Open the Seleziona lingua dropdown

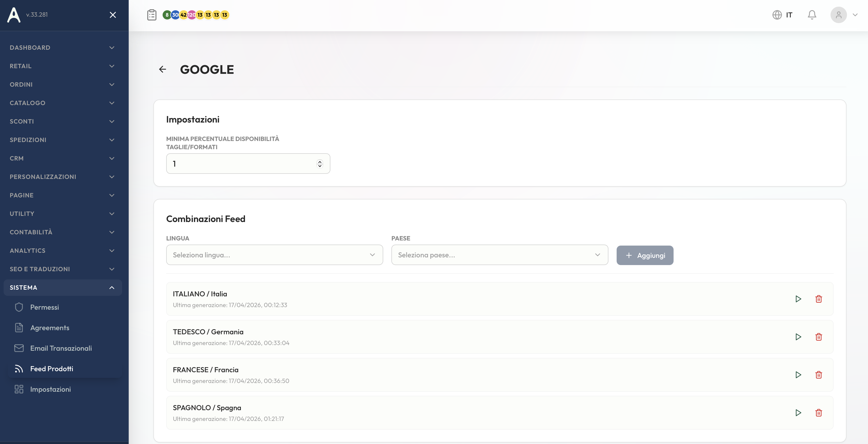tap(274, 255)
